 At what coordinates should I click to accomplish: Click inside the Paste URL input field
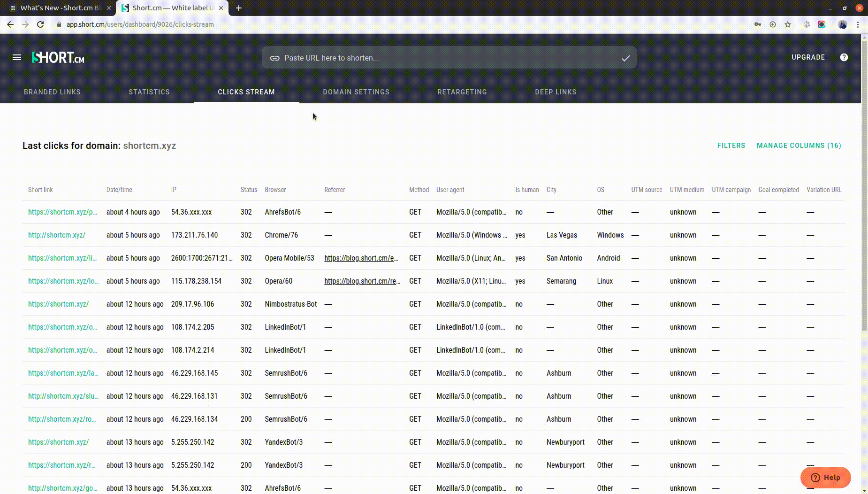pyautogui.click(x=422, y=58)
